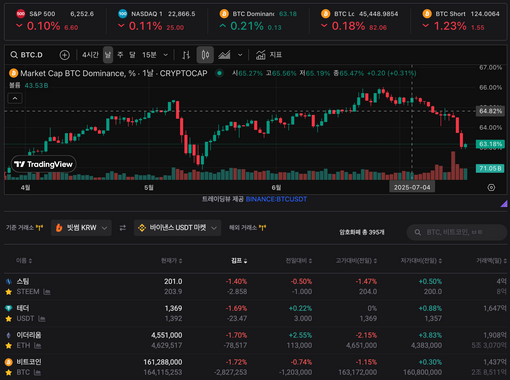Image resolution: width=510 pixels, height=380 pixels.
Task: Select the candlestick chart style icon
Action: point(205,55)
